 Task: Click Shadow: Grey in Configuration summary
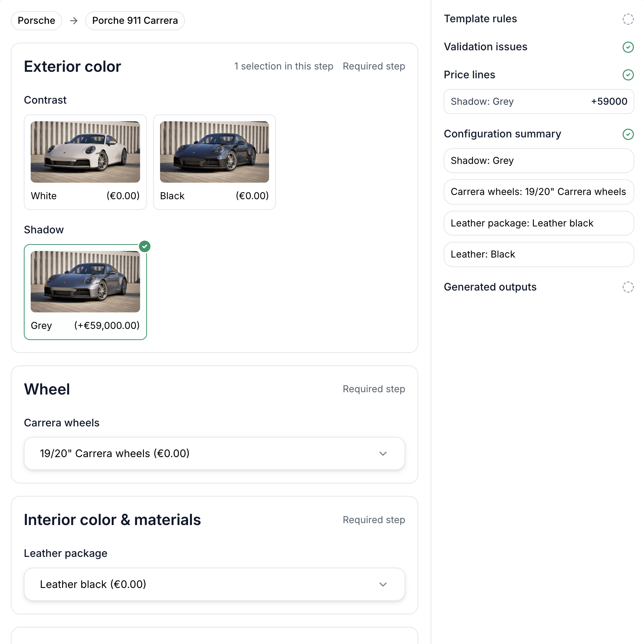coord(539,161)
